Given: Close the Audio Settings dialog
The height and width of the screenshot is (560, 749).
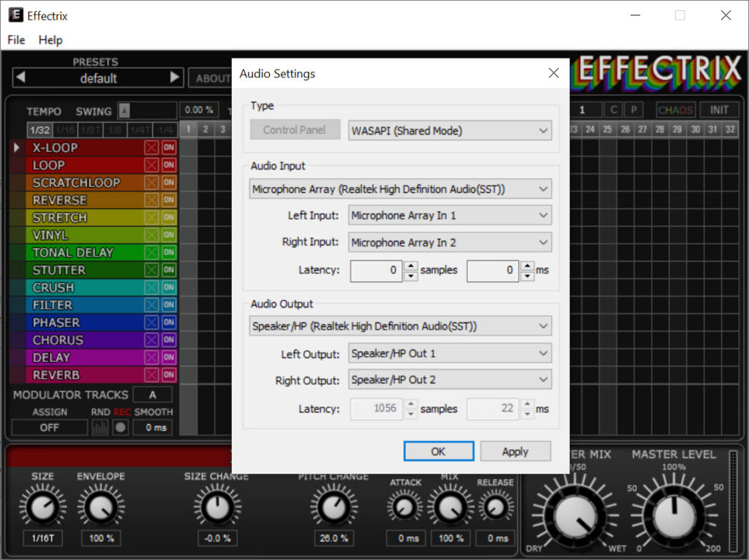Looking at the screenshot, I should click(554, 73).
